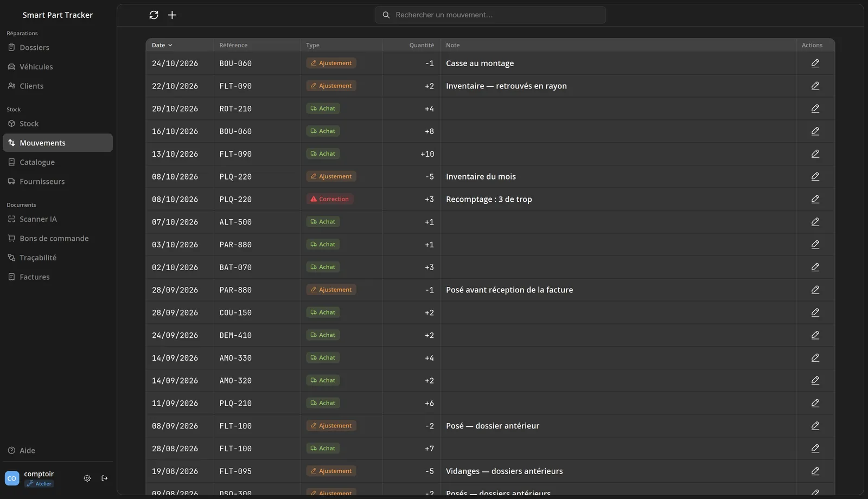The width and height of the screenshot is (868, 499).
Task: Select the note 'Casse au montage'
Action: (x=480, y=63)
